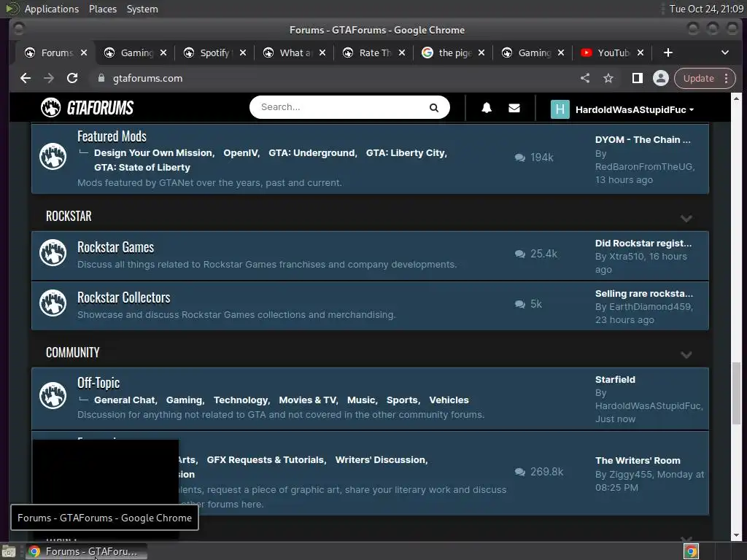747x560 pixels.
Task: Open the GTA: Liberty City subforum
Action: click(405, 153)
